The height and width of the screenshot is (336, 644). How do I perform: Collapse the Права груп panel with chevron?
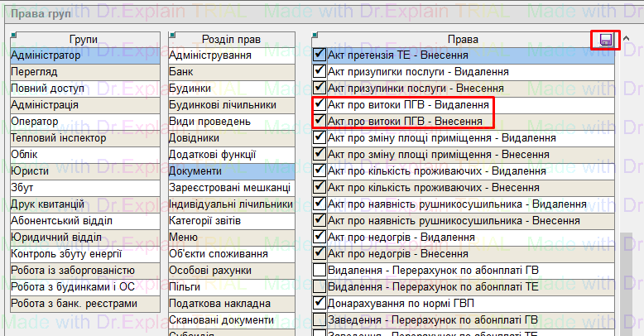point(627,39)
